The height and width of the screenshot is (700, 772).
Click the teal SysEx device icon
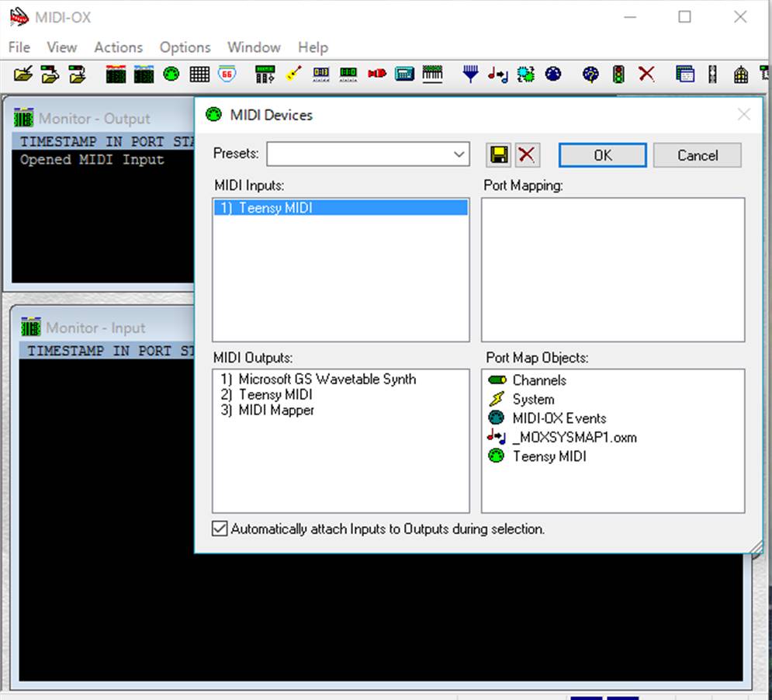click(404, 75)
